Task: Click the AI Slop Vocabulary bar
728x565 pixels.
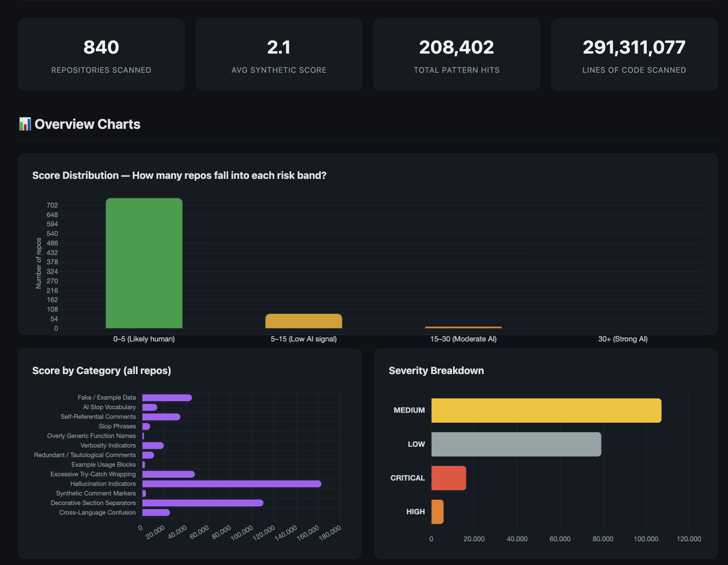Action: point(150,407)
